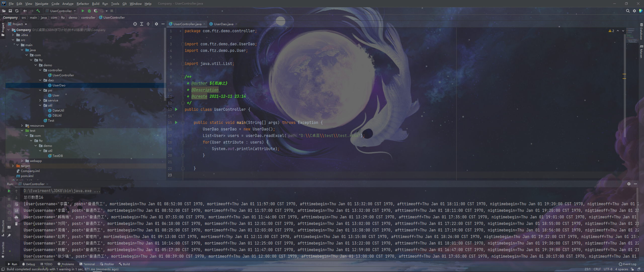Viewport: 644px width, 272px height.
Task: Toggle soft-wrap in Run console
Action: (16, 204)
